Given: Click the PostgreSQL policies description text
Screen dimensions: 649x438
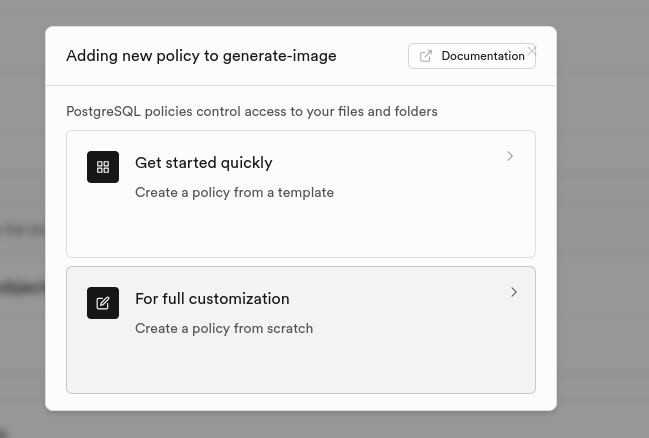Looking at the screenshot, I should [x=252, y=111].
